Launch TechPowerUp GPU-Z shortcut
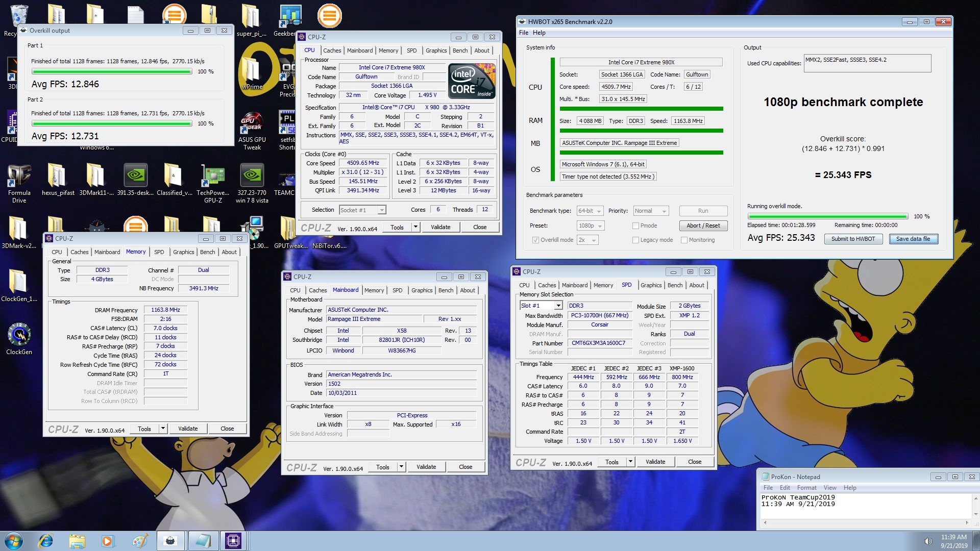 (x=213, y=183)
